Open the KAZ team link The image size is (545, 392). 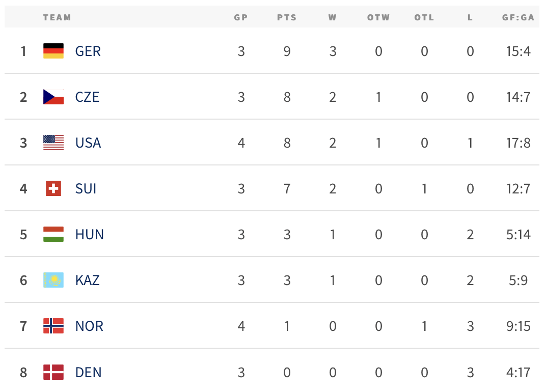(87, 281)
